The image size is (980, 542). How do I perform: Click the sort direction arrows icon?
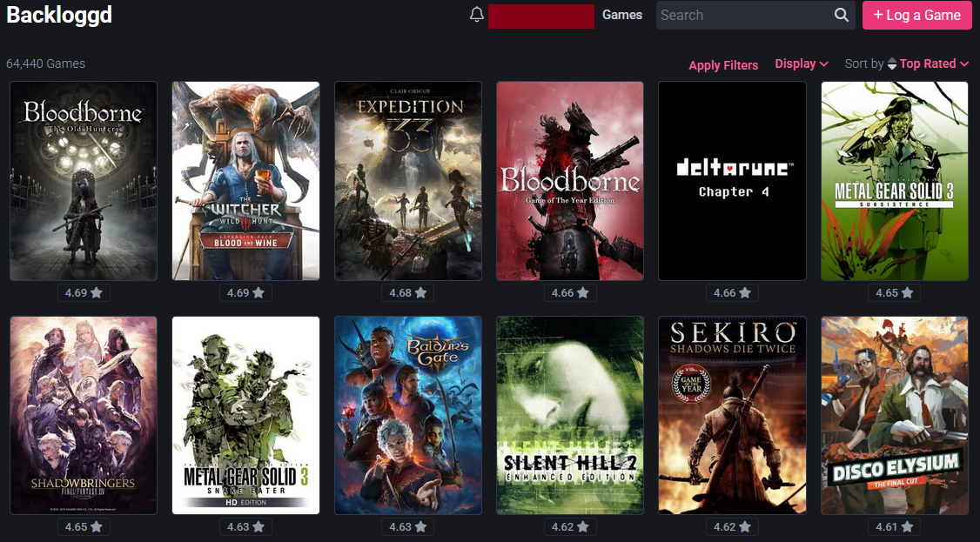(892, 64)
